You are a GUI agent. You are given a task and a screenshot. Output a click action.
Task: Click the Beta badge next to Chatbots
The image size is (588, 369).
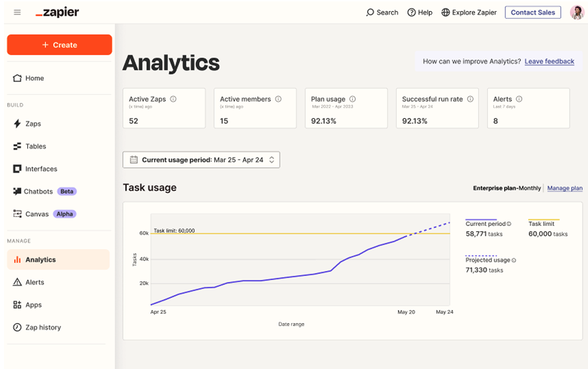[67, 191]
